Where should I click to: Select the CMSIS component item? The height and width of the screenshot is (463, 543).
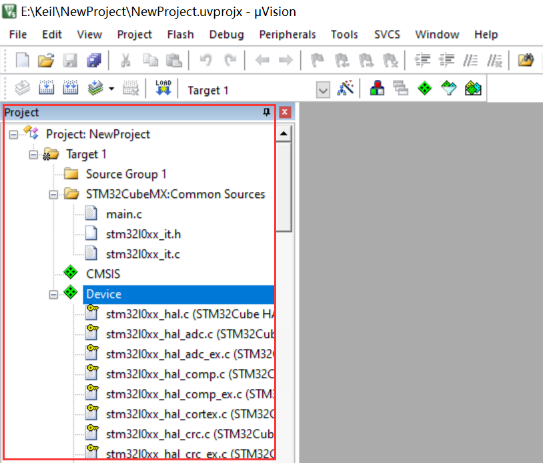point(103,274)
